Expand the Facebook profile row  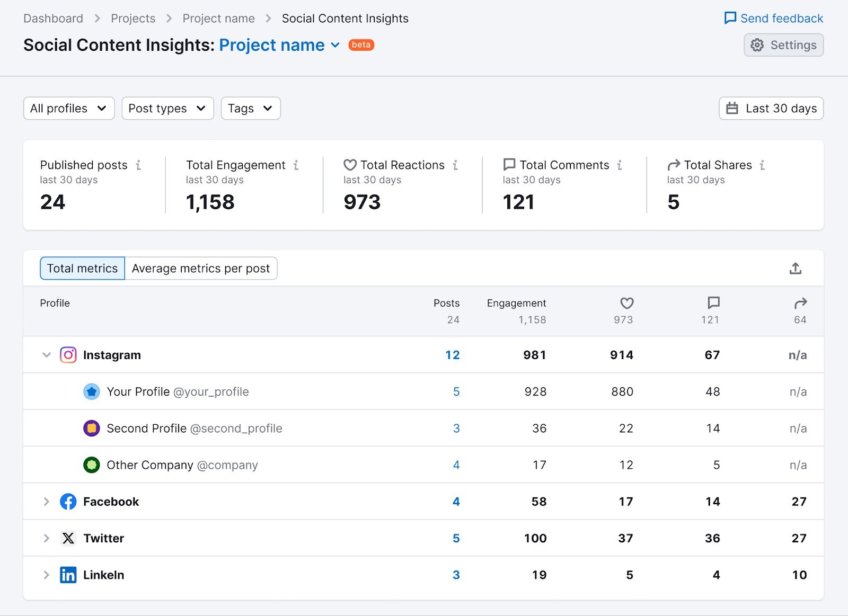click(x=46, y=502)
